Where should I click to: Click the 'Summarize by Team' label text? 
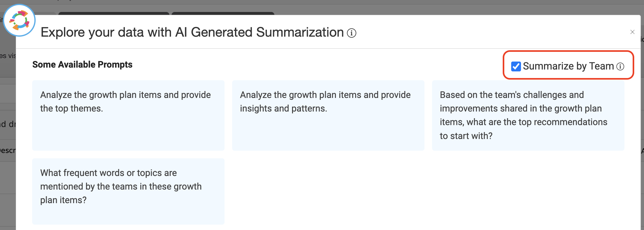pyautogui.click(x=568, y=66)
